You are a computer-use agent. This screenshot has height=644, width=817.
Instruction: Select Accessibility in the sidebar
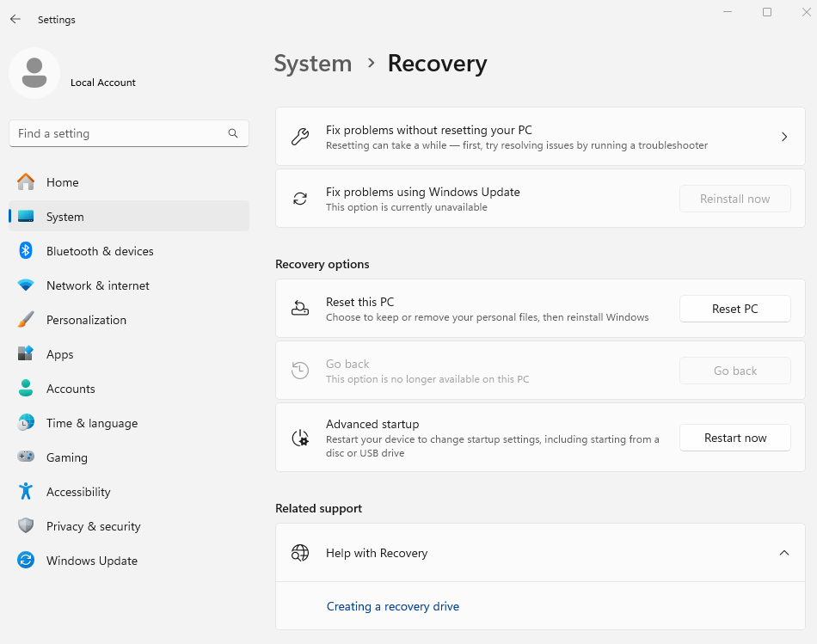(x=129, y=492)
